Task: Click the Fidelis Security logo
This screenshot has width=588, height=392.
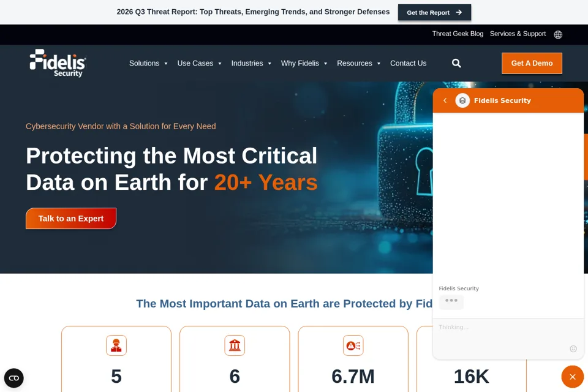Action: (x=58, y=63)
